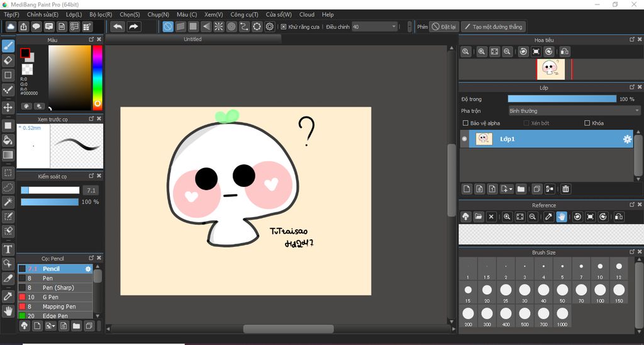
Task: Open the Chỉnh sửa(E) menu
Action: point(43,14)
